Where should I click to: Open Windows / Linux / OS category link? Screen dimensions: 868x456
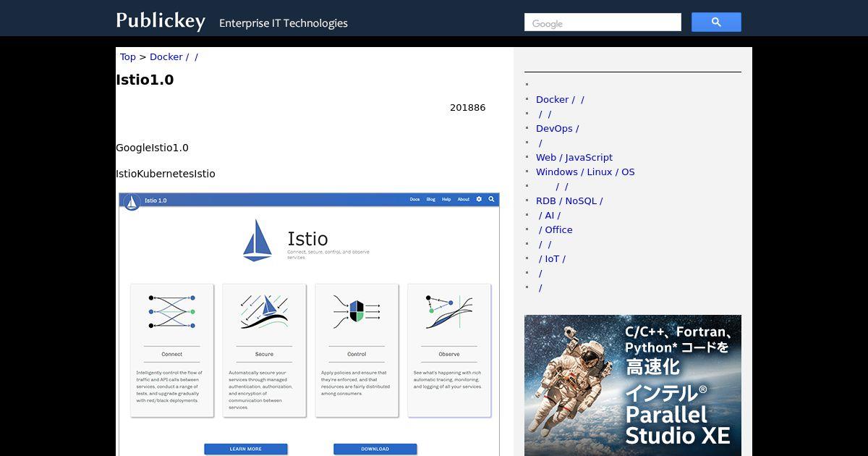tap(585, 172)
